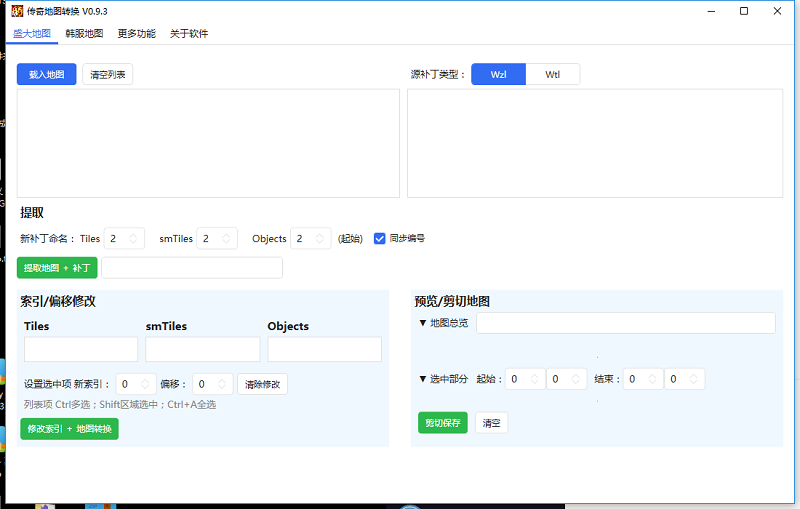This screenshot has width=800, height=509.
Task: Click the smTiles index list box
Action: pyautogui.click(x=203, y=349)
